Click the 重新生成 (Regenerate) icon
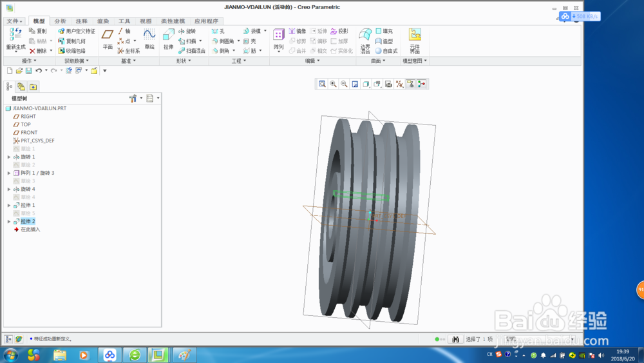This screenshot has width=644, height=363. point(15,34)
